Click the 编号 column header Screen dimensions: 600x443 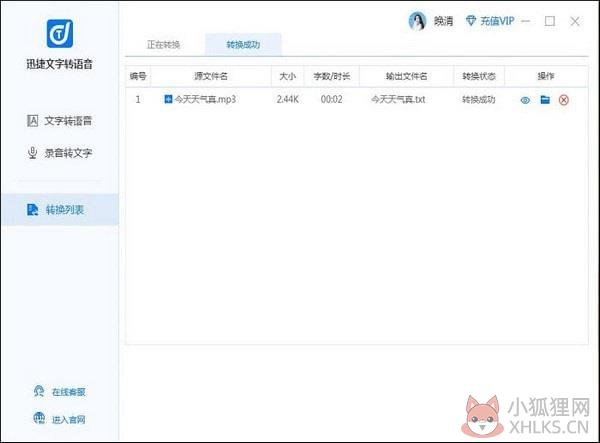pos(138,76)
